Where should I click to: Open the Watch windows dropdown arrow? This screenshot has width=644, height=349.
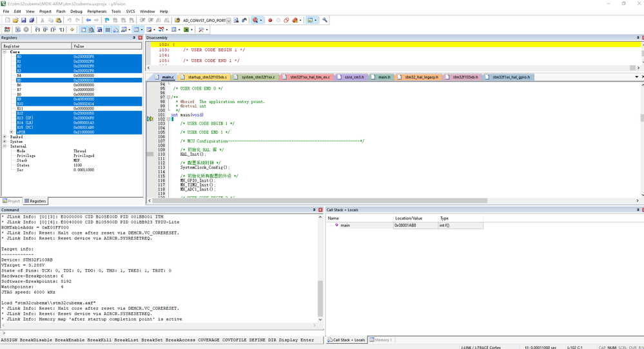click(x=129, y=30)
